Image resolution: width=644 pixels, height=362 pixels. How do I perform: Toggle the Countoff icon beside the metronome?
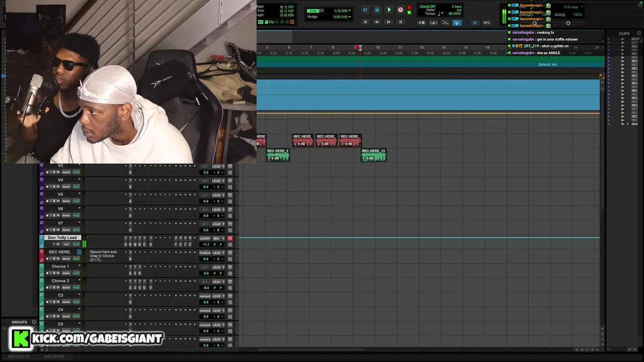pyautogui.click(x=445, y=23)
